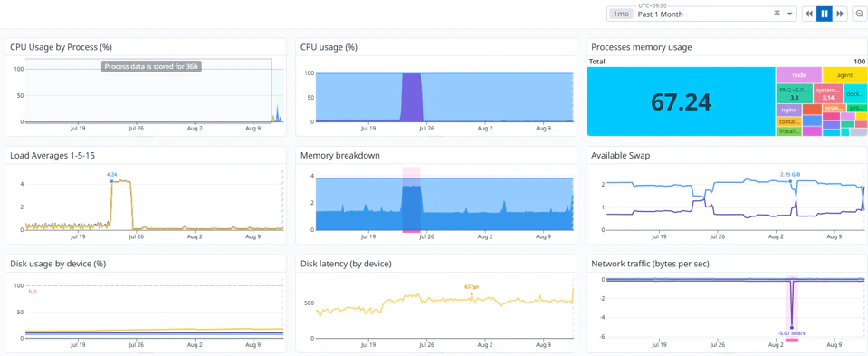Select the install... treemap block
868x356 pixels.
(x=789, y=131)
